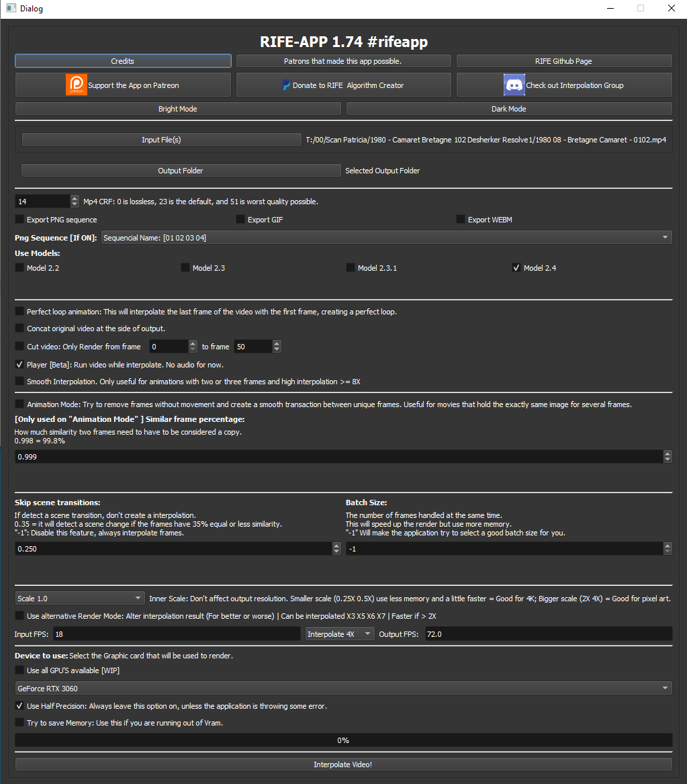Increase the similar frame percentage spinner

(x=667, y=453)
